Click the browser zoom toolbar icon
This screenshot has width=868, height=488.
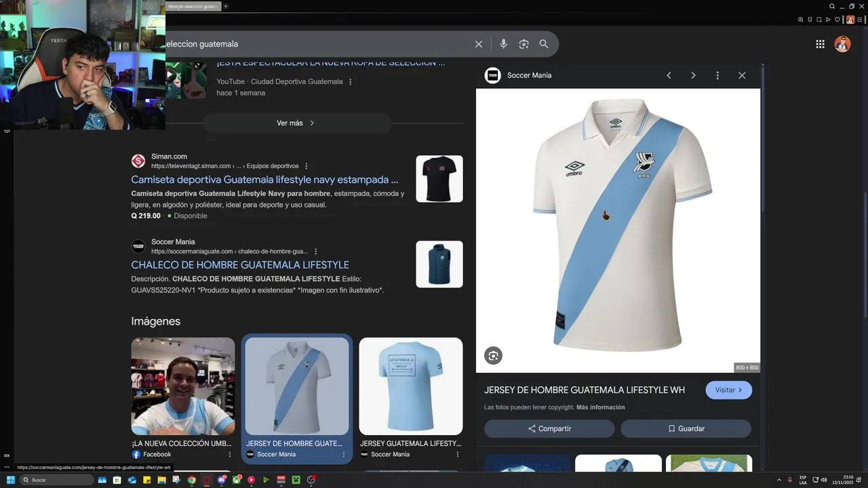pos(802,20)
